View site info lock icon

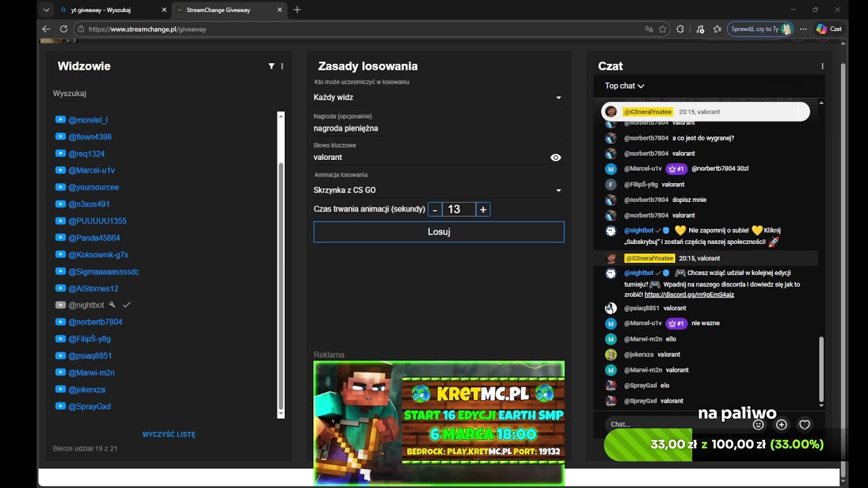click(x=81, y=29)
